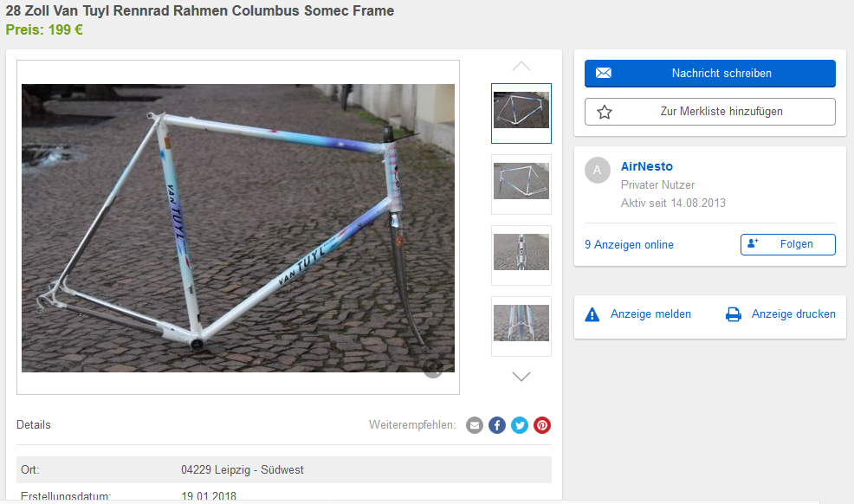Click Anzeige melden link

[x=650, y=314]
